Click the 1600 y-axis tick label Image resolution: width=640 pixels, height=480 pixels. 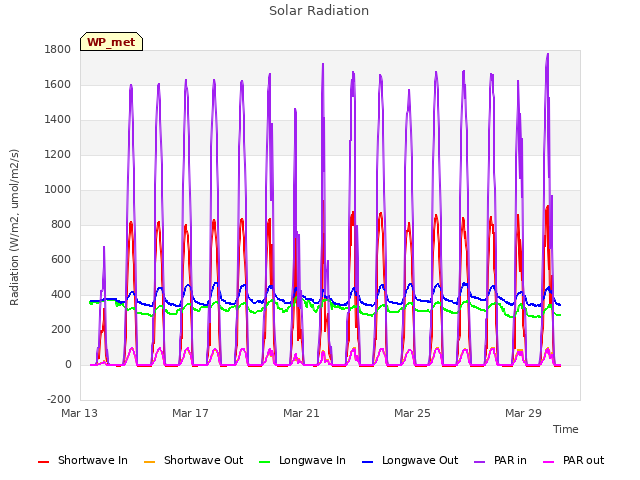[x=58, y=85]
